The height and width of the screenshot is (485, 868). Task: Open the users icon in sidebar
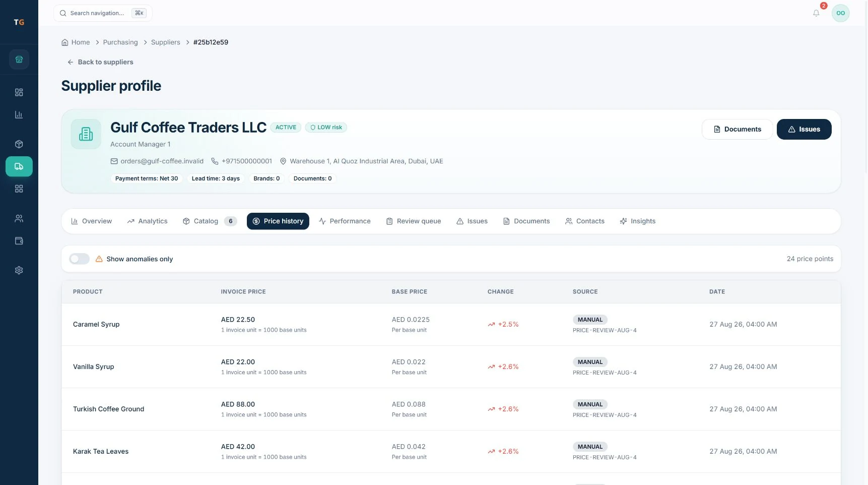pos(19,218)
